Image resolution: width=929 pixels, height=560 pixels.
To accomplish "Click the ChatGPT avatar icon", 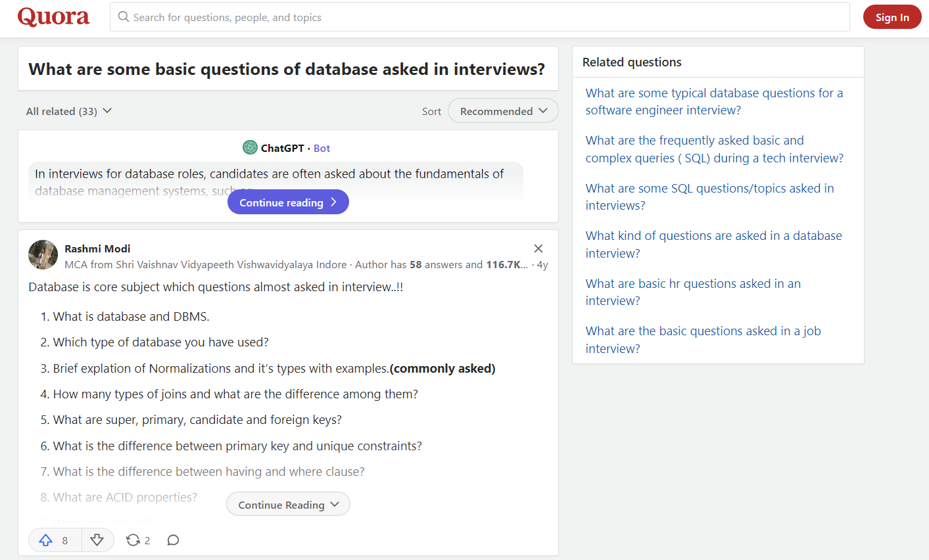I will coord(250,148).
